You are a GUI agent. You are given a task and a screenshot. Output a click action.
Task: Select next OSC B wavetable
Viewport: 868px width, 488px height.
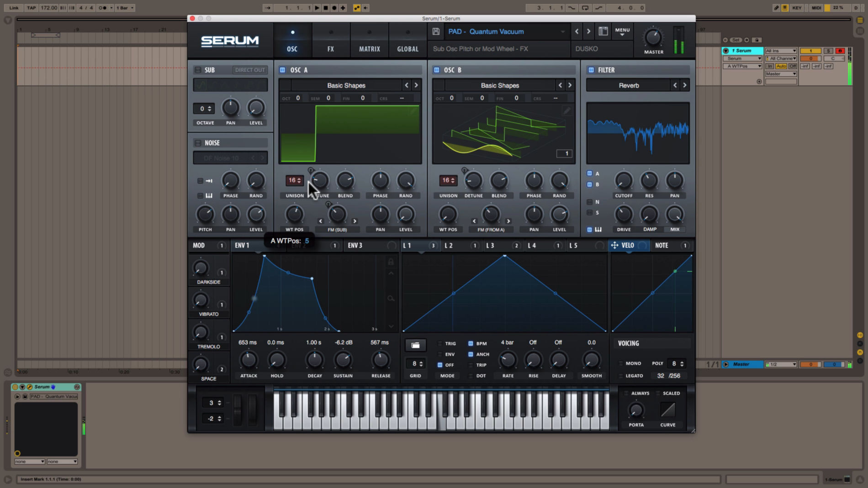pos(570,85)
